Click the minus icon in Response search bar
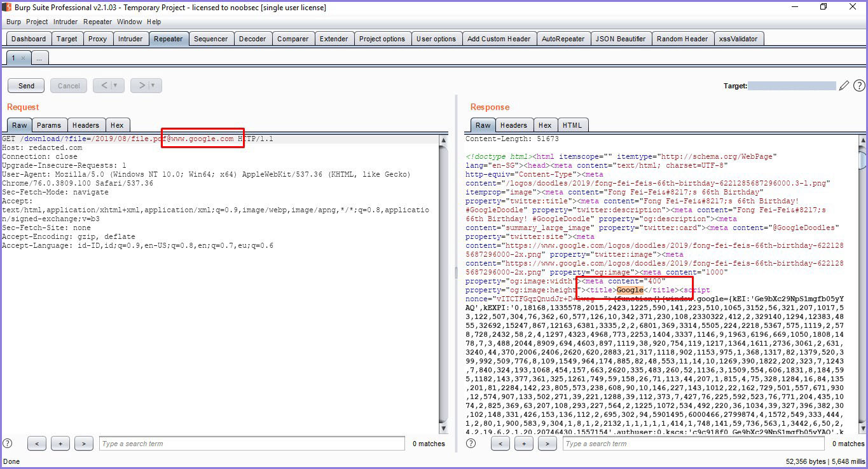 524,443
